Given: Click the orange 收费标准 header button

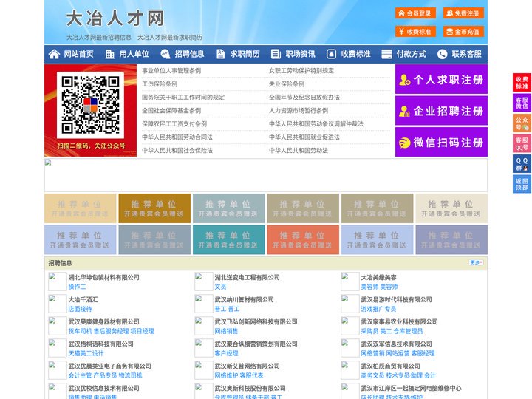Looking at the screenshot, I should pyautogui.click(x=415, y=32).
